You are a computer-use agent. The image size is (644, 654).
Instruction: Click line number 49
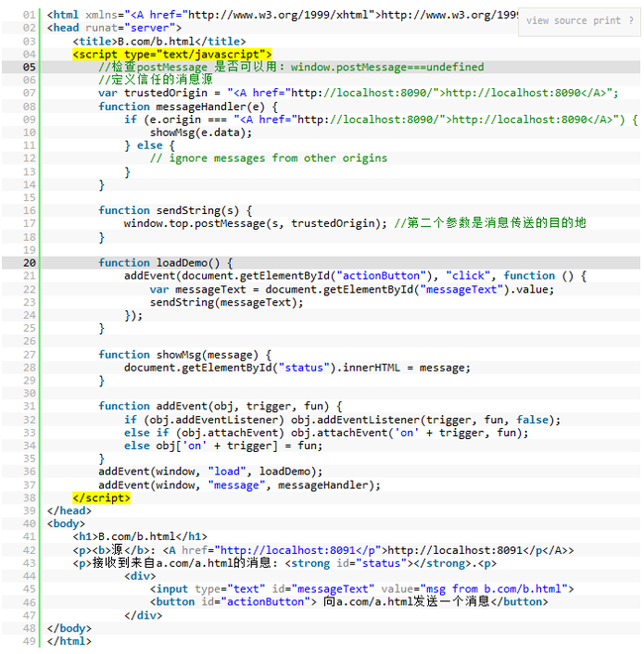click(29, 641)
